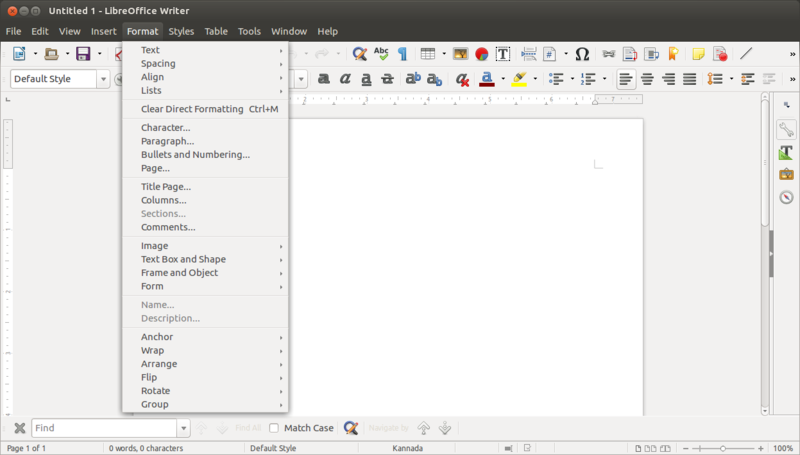The image size is (800, 455).
Task: Toggle Underline formatting
Action: (x=366, y=79)
